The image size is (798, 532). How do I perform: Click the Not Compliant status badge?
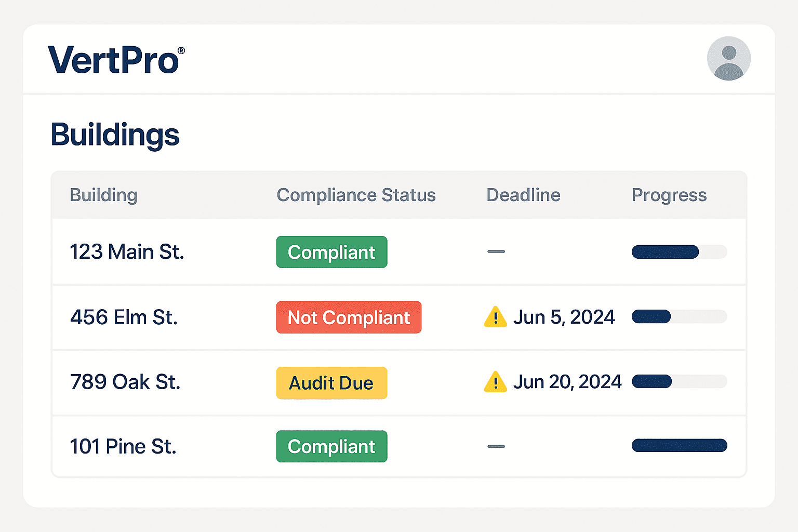point(349,317)
